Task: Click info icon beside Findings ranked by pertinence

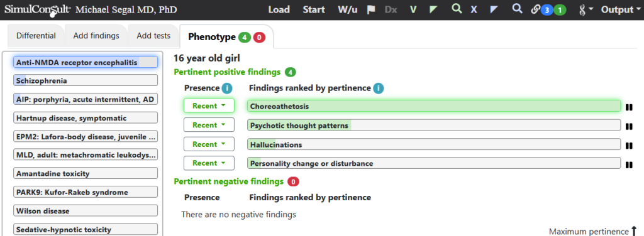Action: 378,88
